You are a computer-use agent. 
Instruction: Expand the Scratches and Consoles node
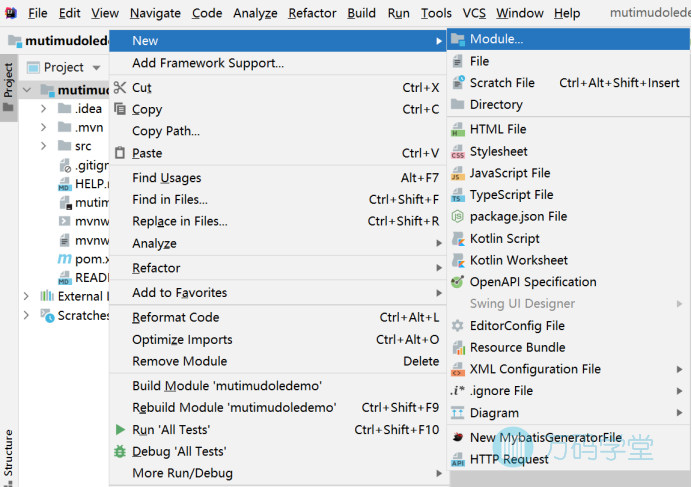[26, 315]
